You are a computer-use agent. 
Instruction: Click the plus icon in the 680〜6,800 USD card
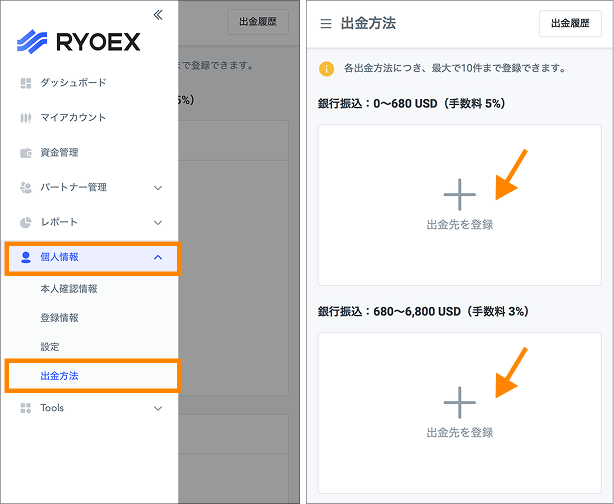click(x=459, y=402)
